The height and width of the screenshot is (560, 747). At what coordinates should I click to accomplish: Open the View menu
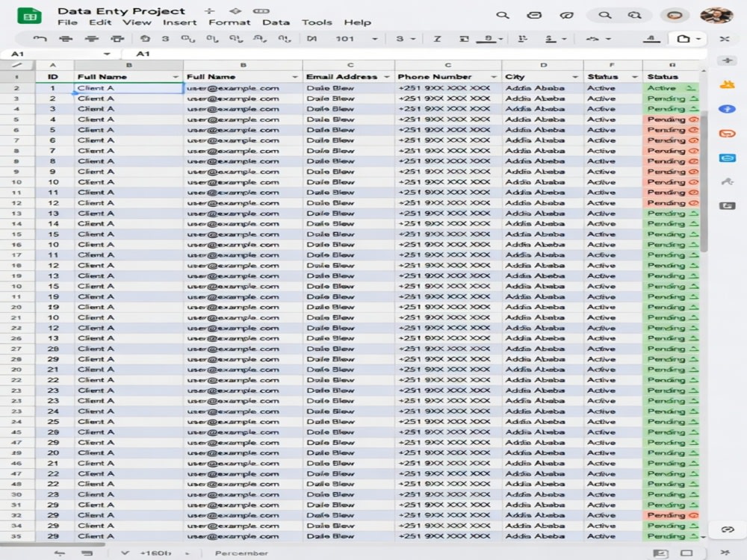[x=137, y=22]
